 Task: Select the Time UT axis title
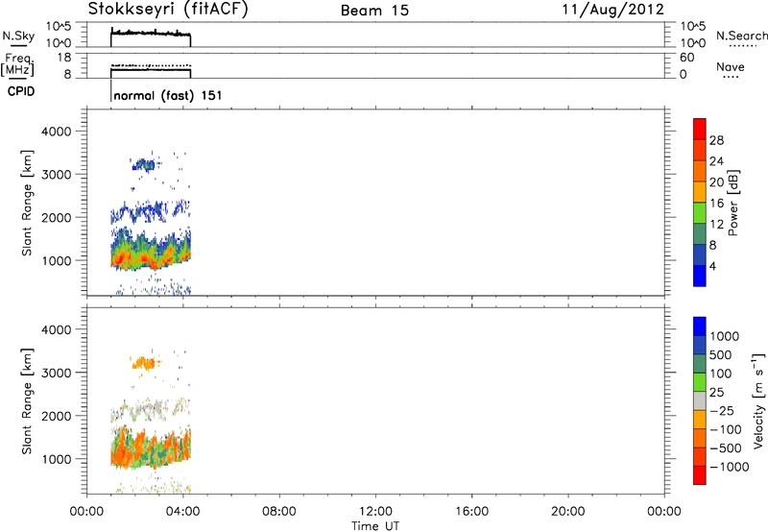point(375,526)
